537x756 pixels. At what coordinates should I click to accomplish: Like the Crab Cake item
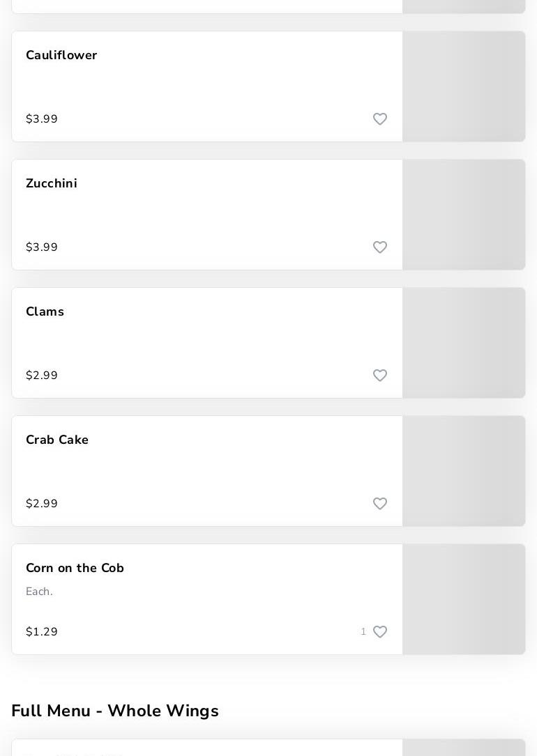click(x=379, y=503)
